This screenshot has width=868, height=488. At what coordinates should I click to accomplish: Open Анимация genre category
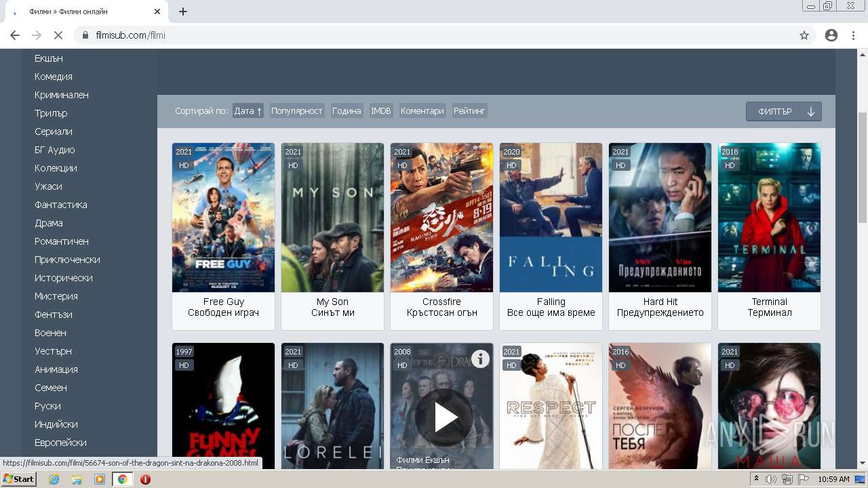56,369
